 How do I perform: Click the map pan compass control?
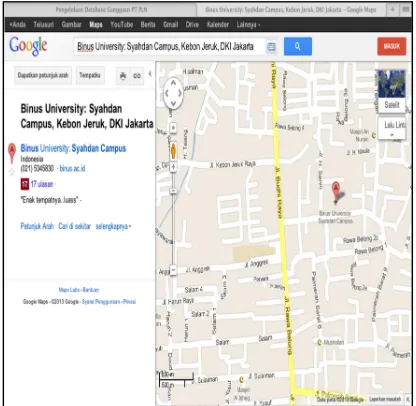pyautogui.click(x=173, y=94)
